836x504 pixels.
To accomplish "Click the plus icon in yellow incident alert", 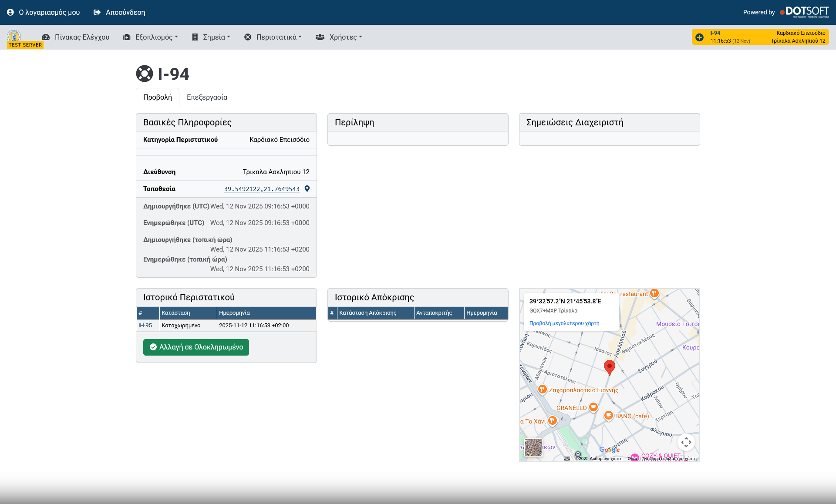I will tap(699, 37).
